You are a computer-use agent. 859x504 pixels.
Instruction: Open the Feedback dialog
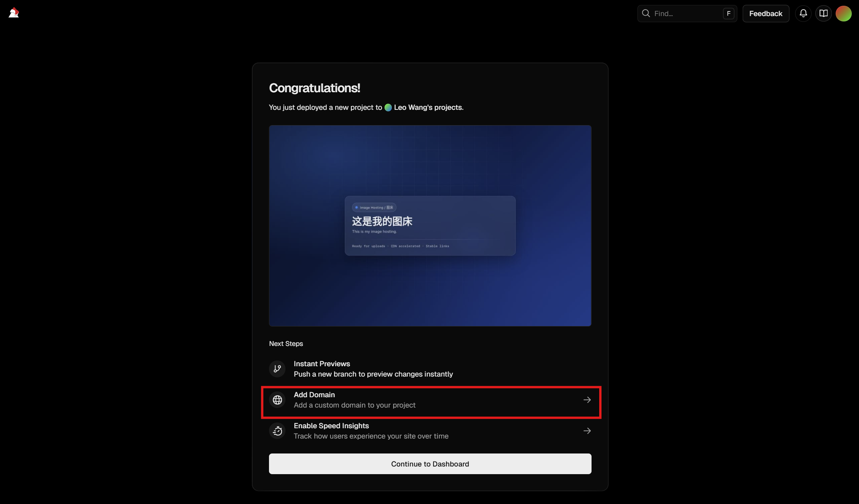pyautogui.click(x=766, y=13)
